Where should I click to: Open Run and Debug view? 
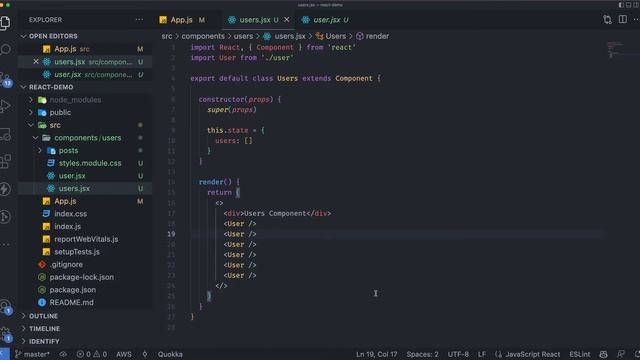[5, 106]
